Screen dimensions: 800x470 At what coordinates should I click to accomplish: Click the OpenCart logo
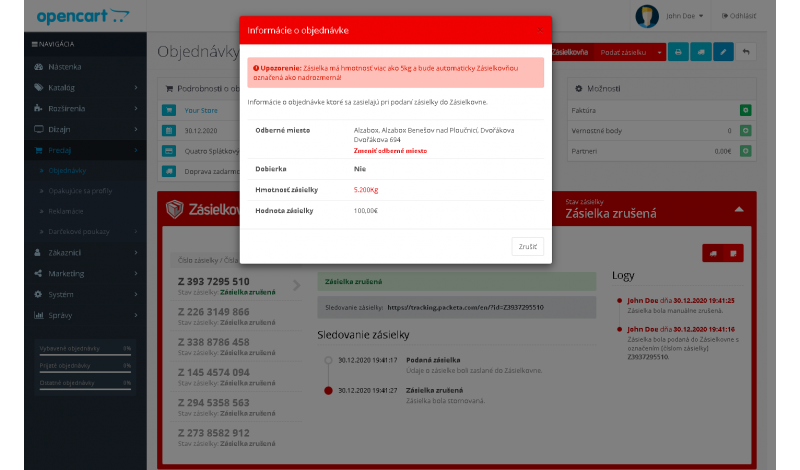pyautogui.click(x=83, y=16)
